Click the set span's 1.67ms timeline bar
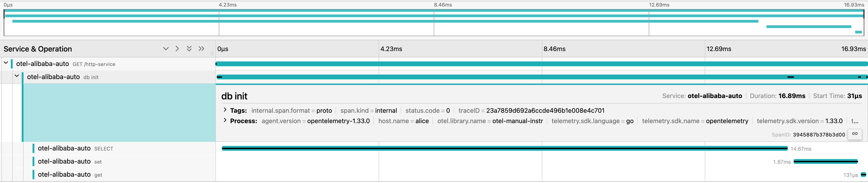The width and height of the screenshot is (868, 183). pyautogui.click(x=825, y=162)
